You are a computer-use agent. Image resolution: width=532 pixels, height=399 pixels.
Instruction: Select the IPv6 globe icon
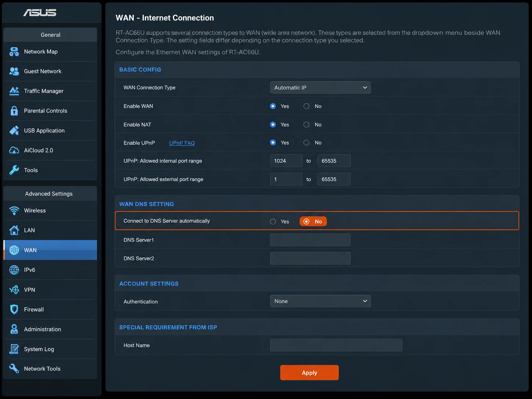tap(14, 270)
